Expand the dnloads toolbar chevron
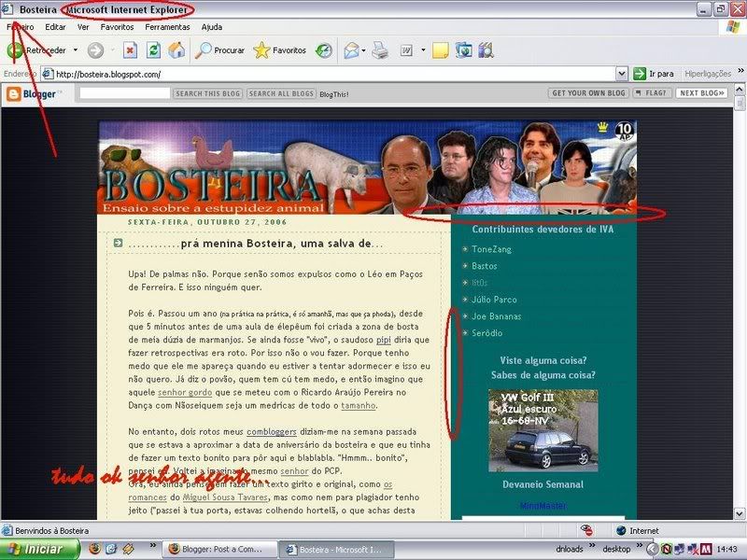 coord(592,546)
